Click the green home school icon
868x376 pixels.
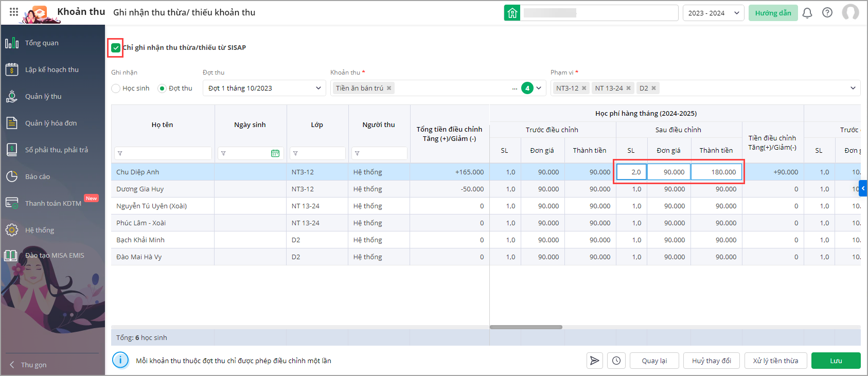tap(512, 13)
